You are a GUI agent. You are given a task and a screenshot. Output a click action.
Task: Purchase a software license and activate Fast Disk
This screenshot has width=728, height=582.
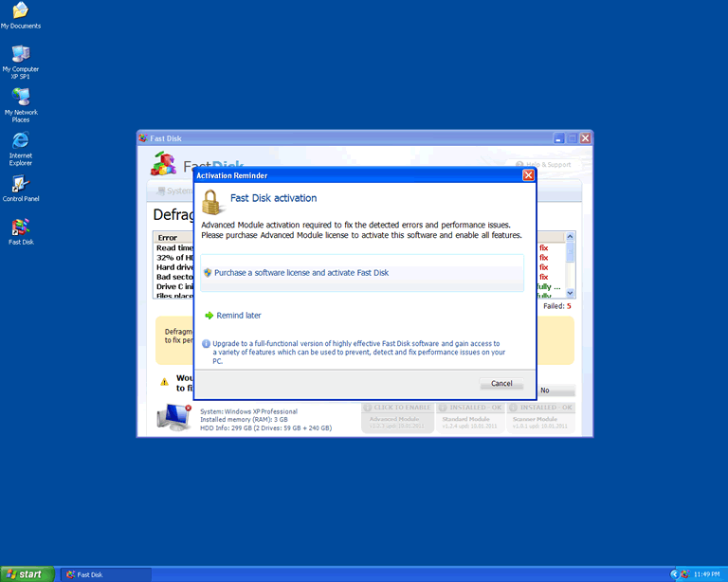[x=301, y=273]
